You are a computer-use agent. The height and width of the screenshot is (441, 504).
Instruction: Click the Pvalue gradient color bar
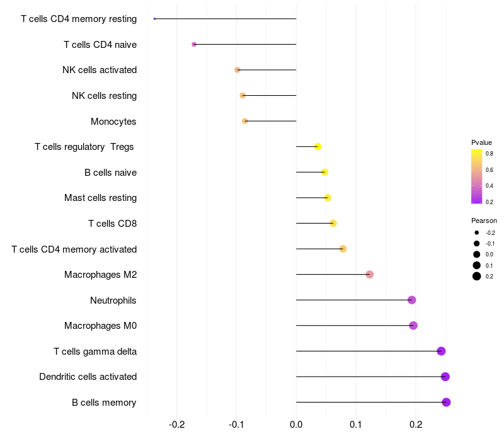pyautogui.click(x=477, y=176)
